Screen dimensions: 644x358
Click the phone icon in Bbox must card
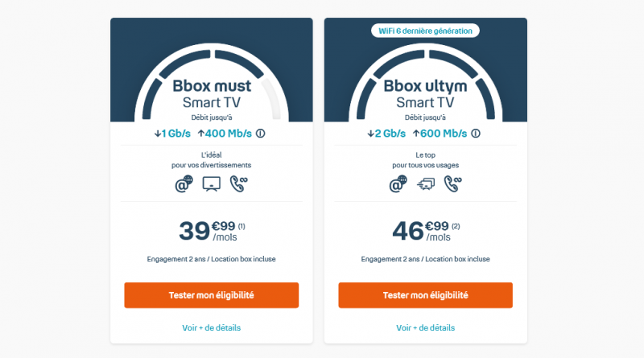(x=239, y=184)
